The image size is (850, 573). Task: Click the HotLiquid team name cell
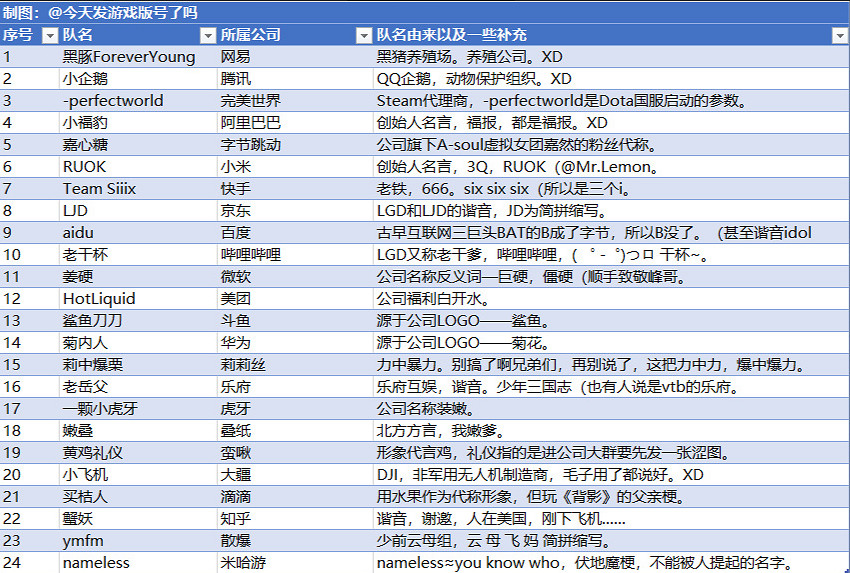(x=99, y=299)
